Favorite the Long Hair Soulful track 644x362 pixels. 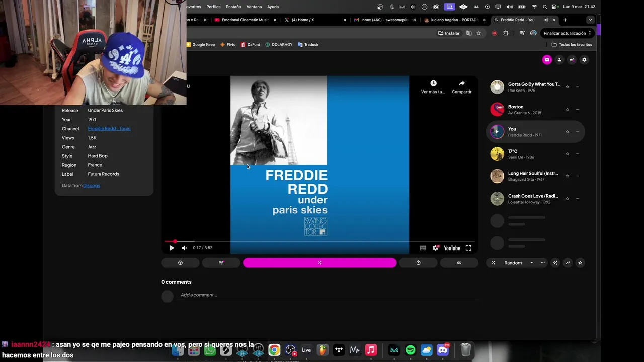(567, 176)
